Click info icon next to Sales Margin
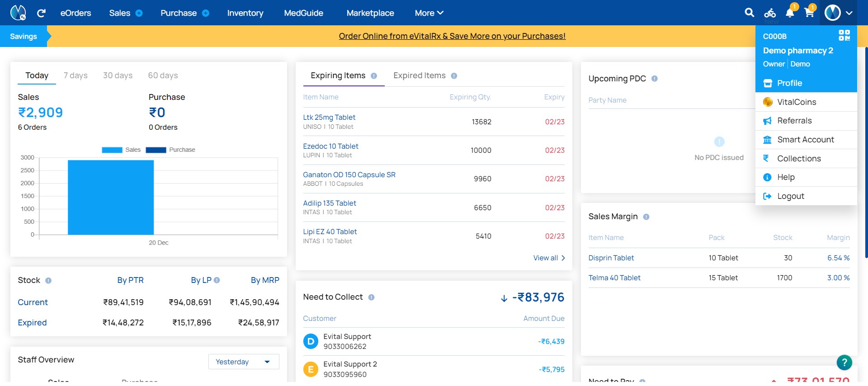The width and height of the screenshot is (868, 386). [646, 217]
